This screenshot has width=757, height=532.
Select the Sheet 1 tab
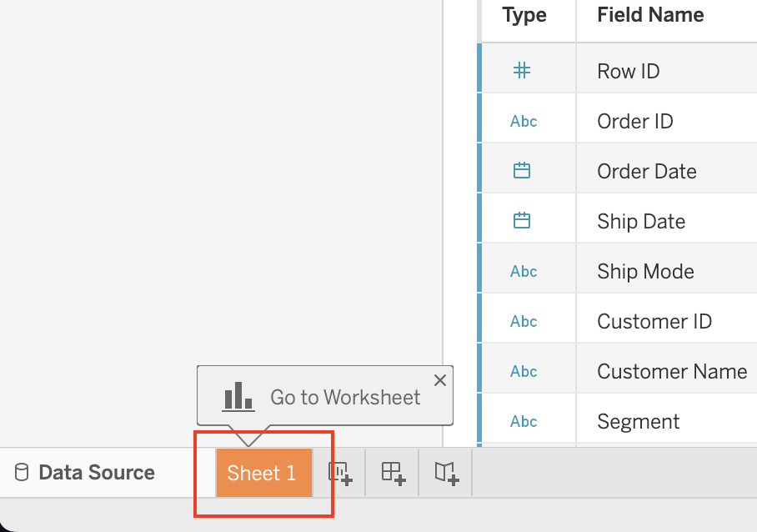pos(263,473)
